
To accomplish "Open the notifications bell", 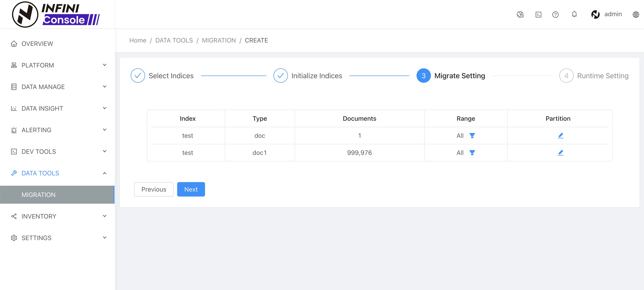I will point(574,14).
